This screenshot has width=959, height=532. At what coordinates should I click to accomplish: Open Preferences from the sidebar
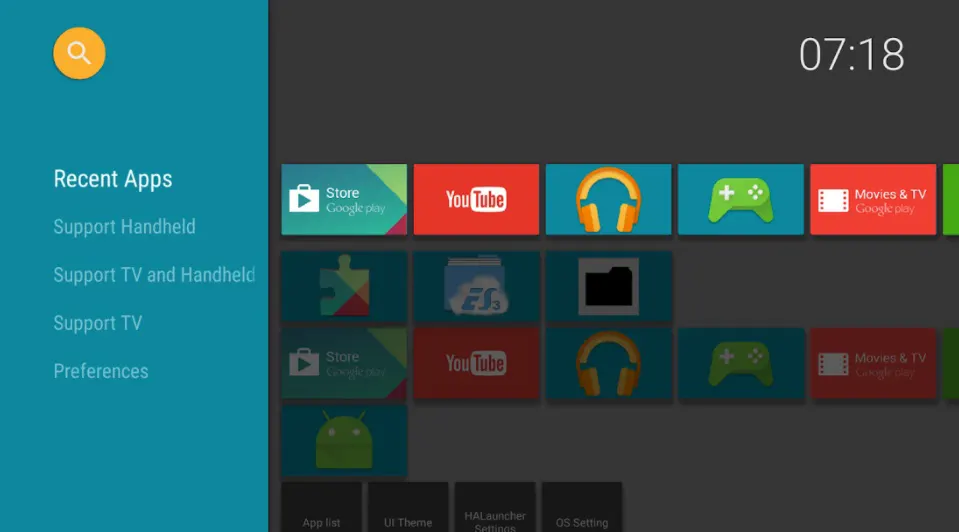[101, 371]
